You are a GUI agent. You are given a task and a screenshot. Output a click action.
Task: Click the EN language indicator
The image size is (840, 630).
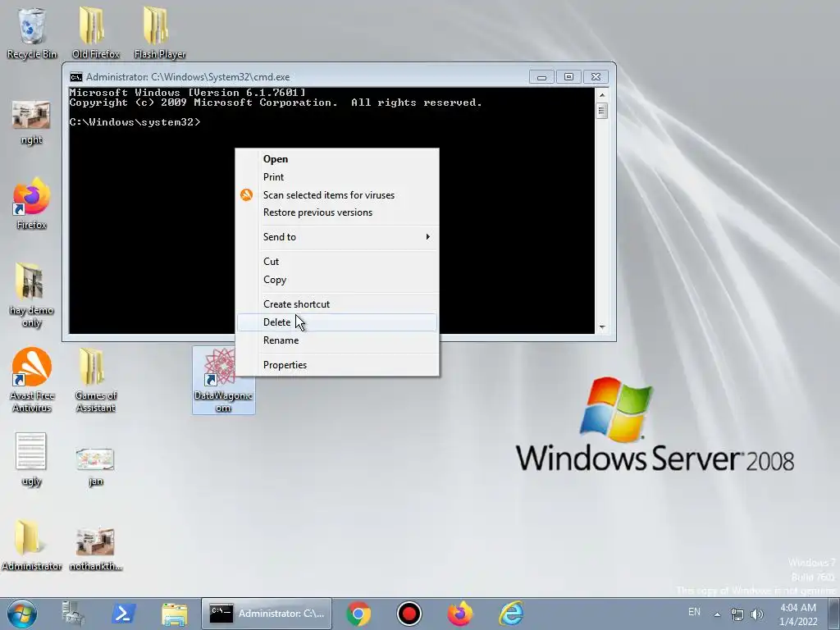pos(694,612)
